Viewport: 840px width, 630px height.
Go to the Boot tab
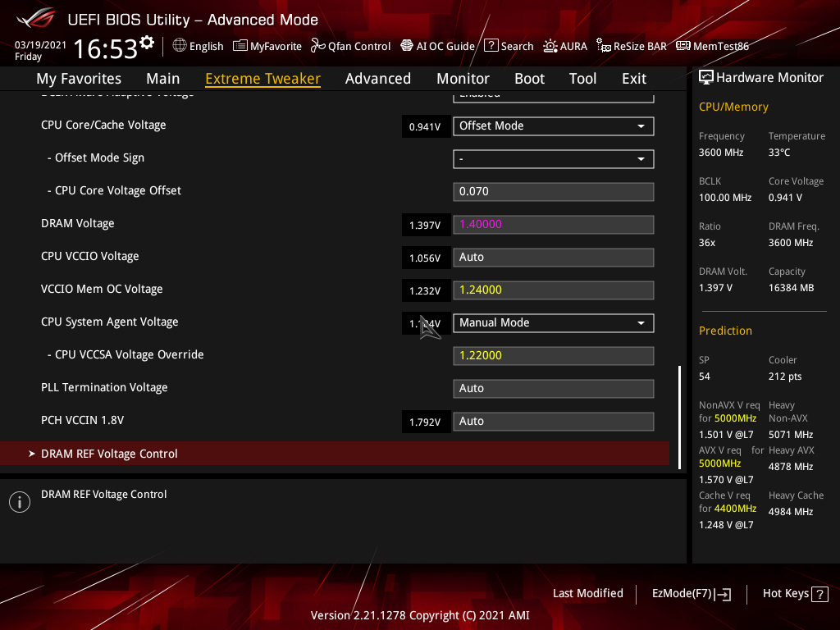coord(529,79)
